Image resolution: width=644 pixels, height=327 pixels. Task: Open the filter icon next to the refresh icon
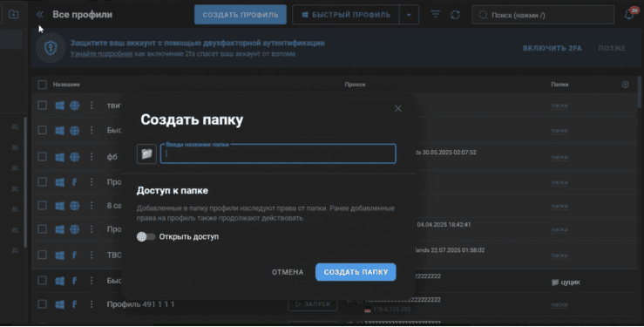[436, 14]
